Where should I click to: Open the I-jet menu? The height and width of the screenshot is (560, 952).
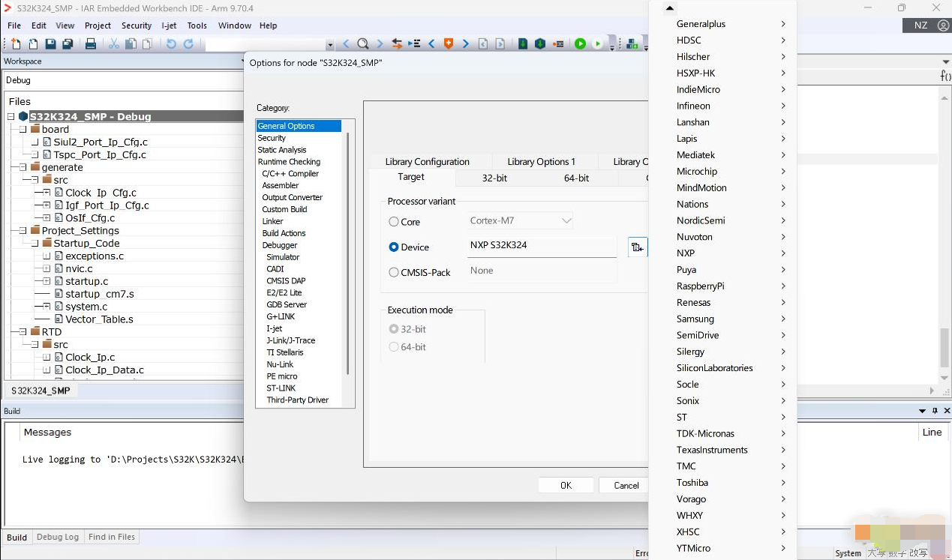170,25
